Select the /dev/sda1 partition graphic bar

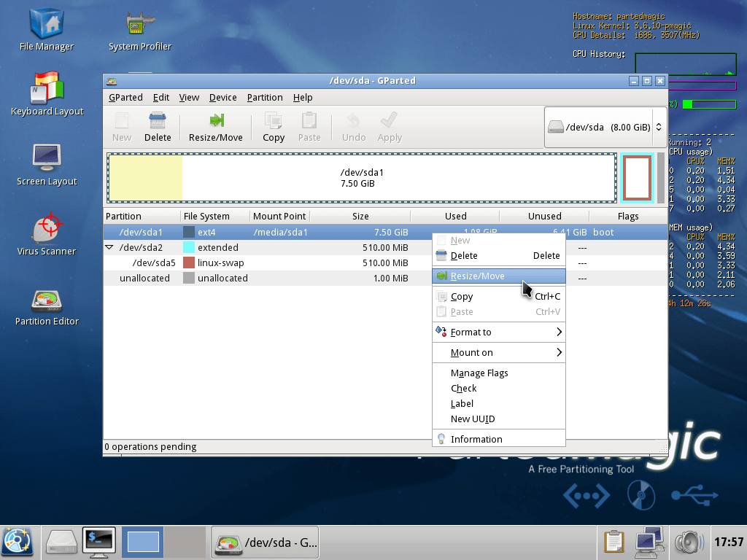(x=362, y=178)
